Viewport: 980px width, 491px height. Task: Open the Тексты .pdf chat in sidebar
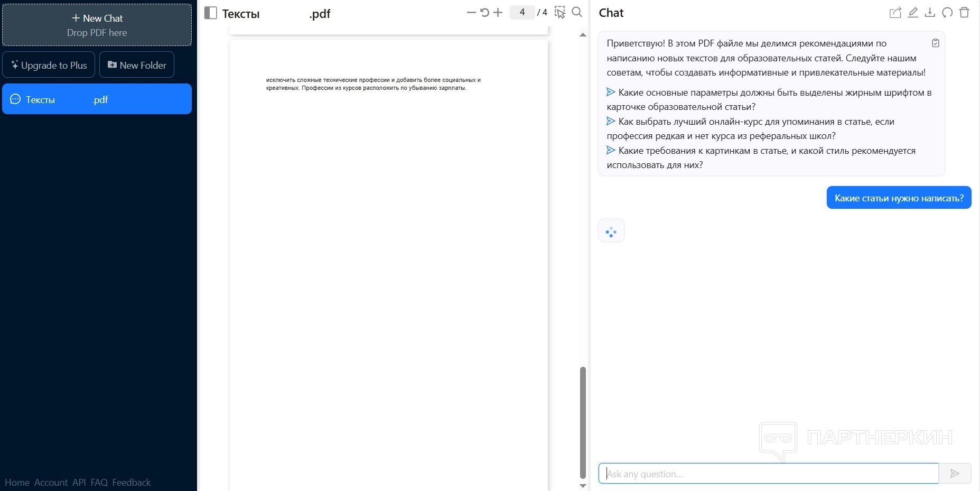coord(97,99)
